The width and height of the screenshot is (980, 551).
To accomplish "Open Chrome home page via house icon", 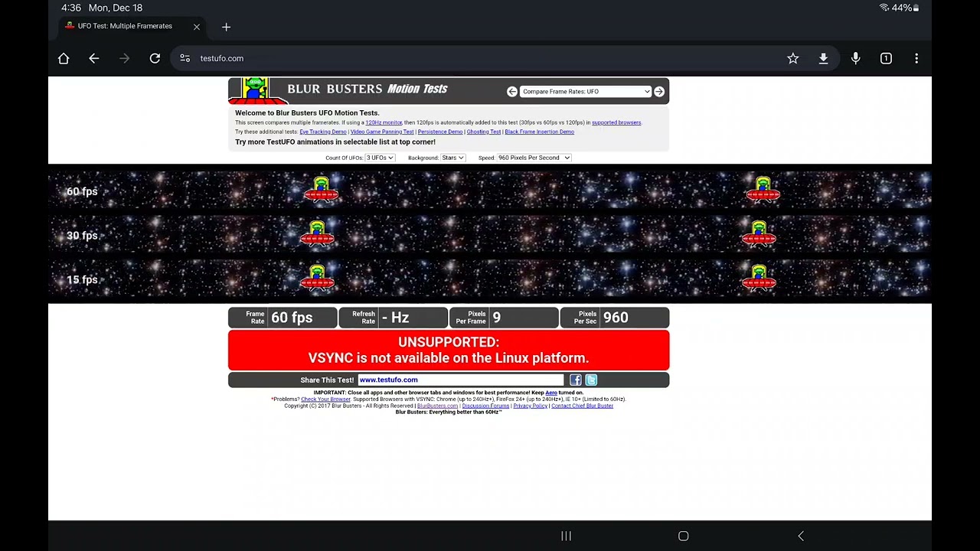I will coord(64,58).
